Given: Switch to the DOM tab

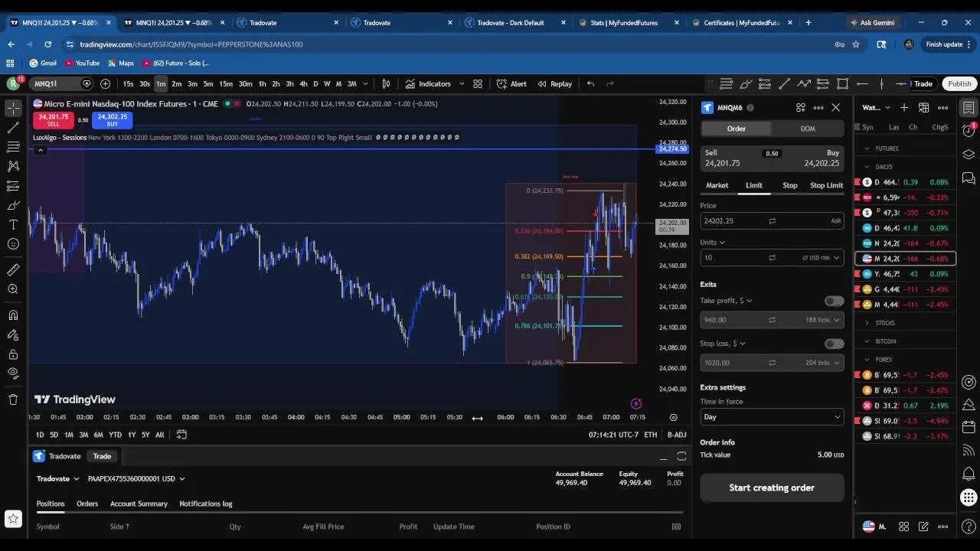Looking at the screenshot, I should 808,129.
